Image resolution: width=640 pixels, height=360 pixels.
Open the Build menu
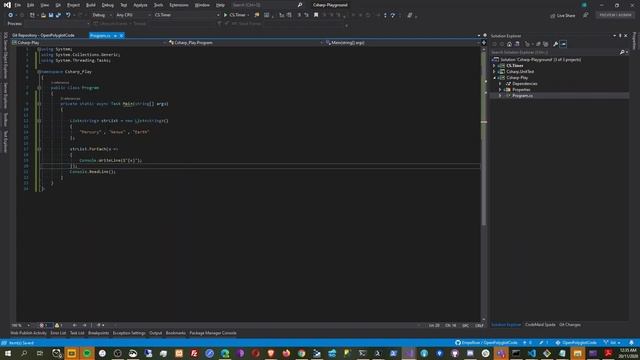coord(91,5)
